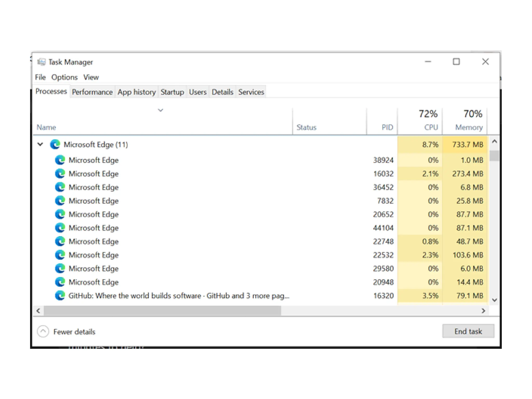
Task: Click Edge icon for PID 16032 process
Action: tap(60, 174)
